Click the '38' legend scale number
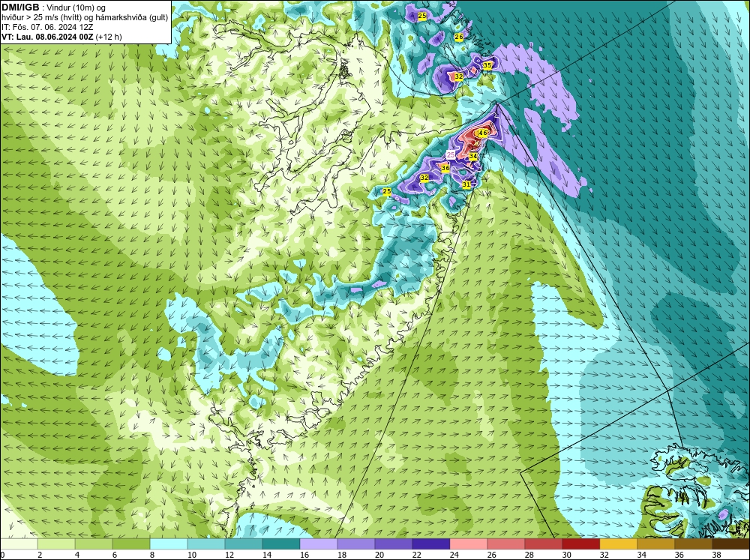The height and width of the screenshot is (560, 750). pyautogui.click(x=716, y=555)
